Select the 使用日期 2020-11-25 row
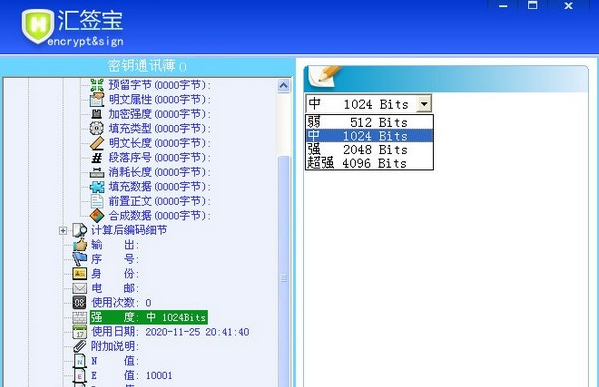Image resolution: width=599 pixels, height=387 pixels. coord(170,332)
